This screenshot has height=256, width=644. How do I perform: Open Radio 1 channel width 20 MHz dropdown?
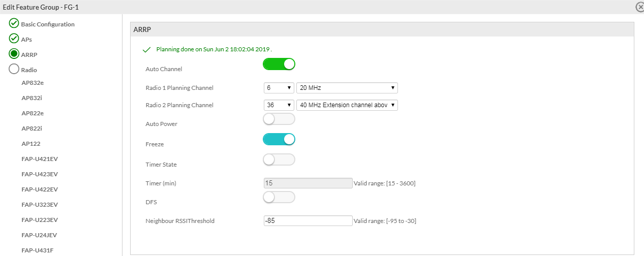347,88
